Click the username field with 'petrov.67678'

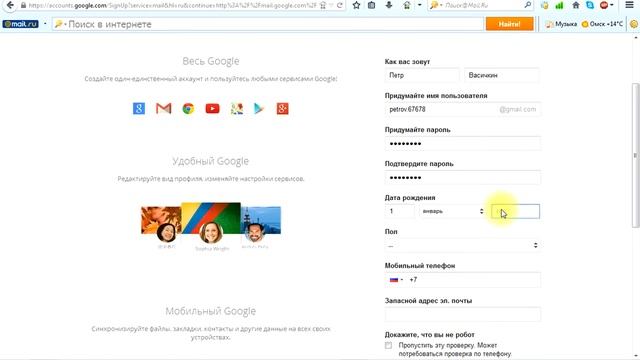click(x=462, y=109)
